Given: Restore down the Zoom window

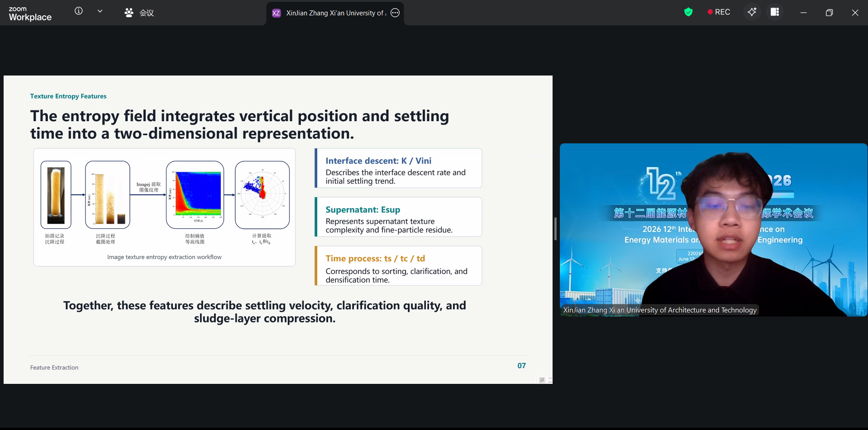Looking at the screenshot, I should coord(829,13).
